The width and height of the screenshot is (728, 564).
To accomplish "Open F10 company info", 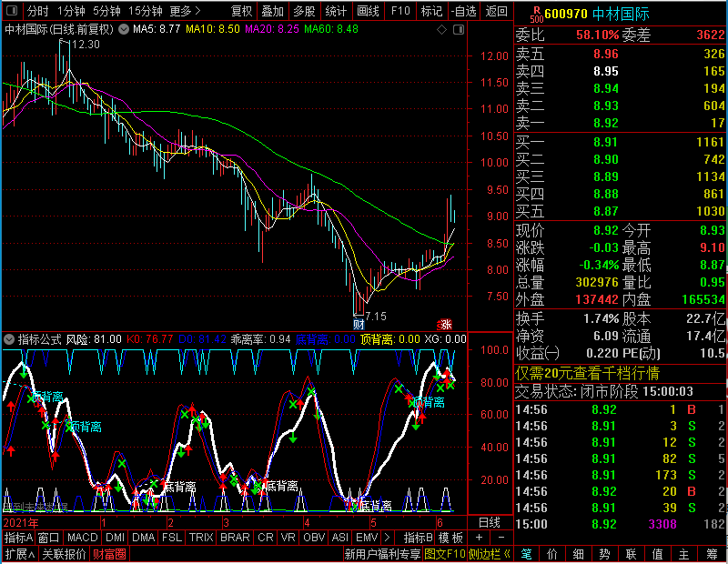I will pyautogui.click(x=400, y=11).
